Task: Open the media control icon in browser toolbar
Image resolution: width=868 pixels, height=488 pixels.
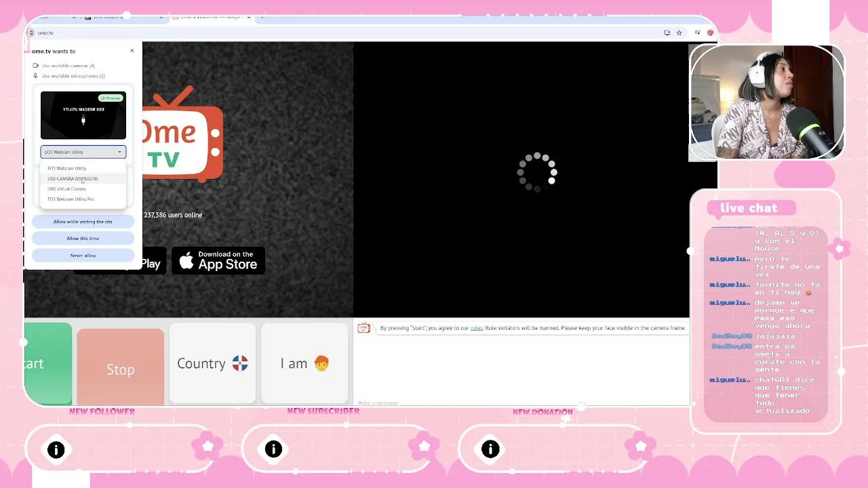Action: coord(697,33)
